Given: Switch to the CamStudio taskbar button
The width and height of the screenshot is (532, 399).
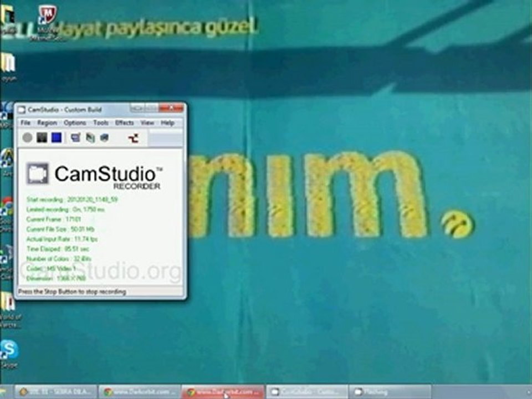Looking at the screenshot, I should 306,392.
